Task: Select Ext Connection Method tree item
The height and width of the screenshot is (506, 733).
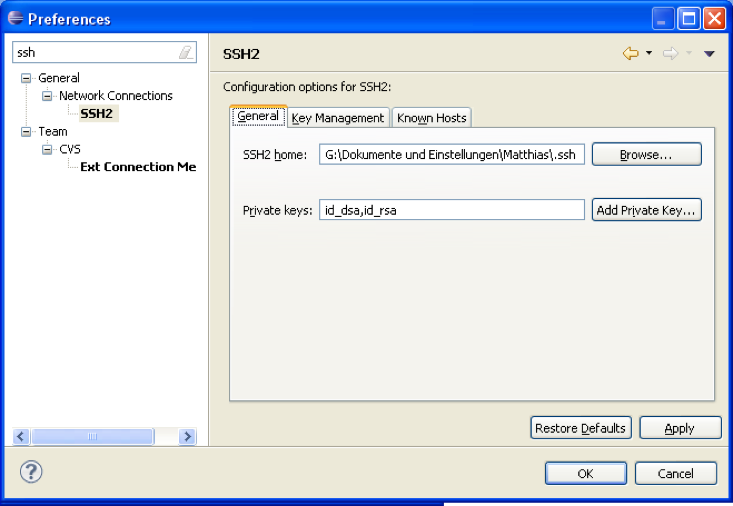Action: click(x=138, y=167)
